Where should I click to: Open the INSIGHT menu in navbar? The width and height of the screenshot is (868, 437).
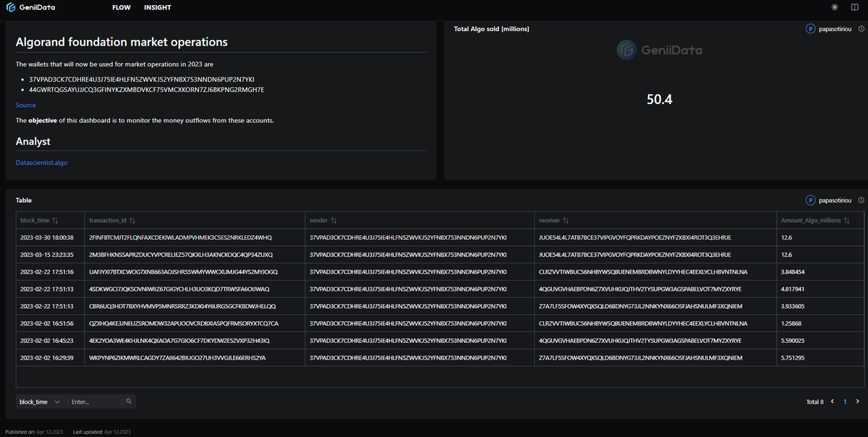click(158, 7)
